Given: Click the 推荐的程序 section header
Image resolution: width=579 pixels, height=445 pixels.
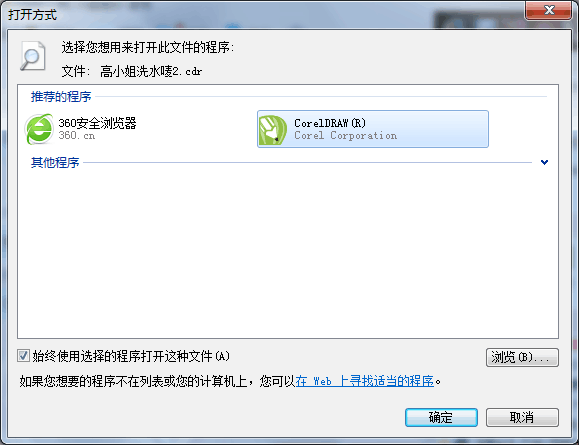Looking at the screenshot, I should point(61,97).
